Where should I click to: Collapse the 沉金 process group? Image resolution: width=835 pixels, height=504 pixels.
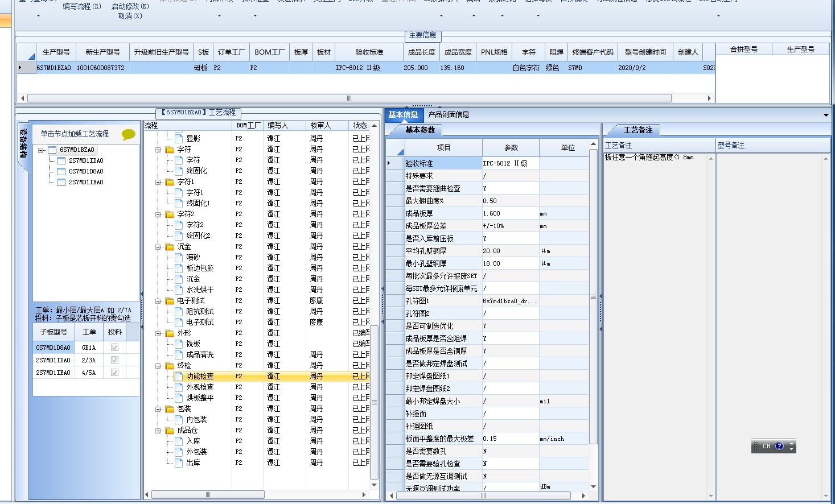[x=158, y=247]
